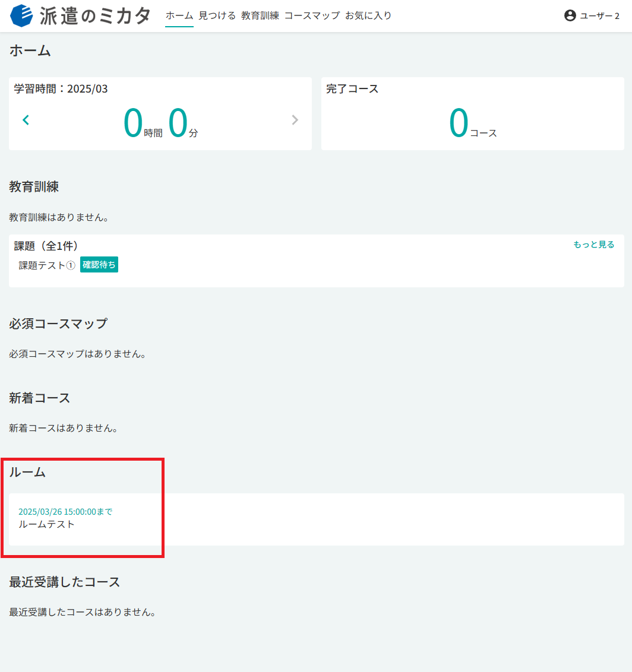
Task: Go to next month of 学習時間
Action: (x=295, y=120)
